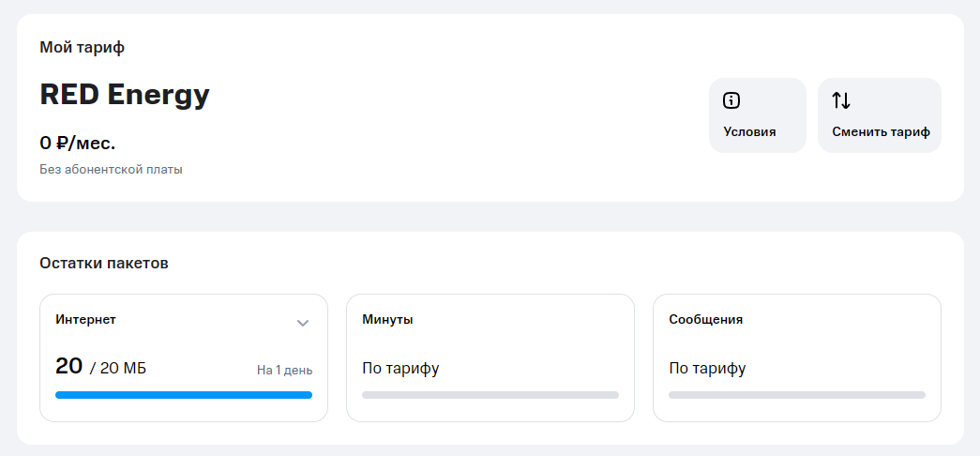Click the Остатки пакетов section heading

[x=104, y=264]
